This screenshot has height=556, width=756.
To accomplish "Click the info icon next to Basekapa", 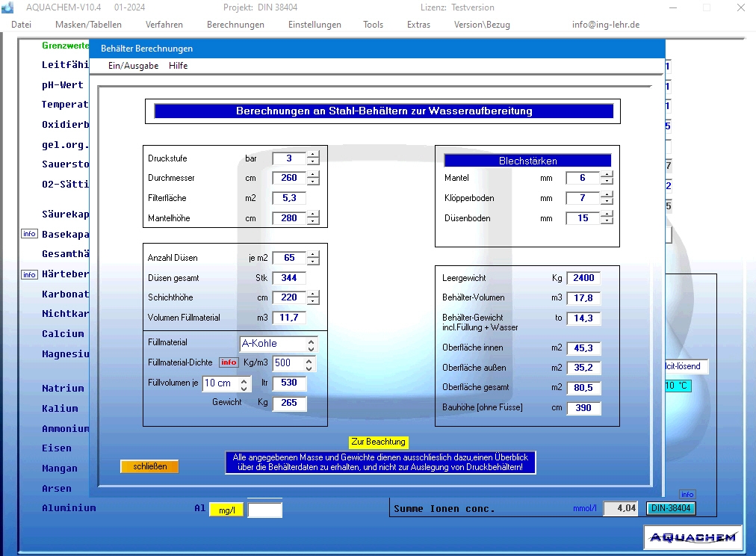I will coord(29,234).
